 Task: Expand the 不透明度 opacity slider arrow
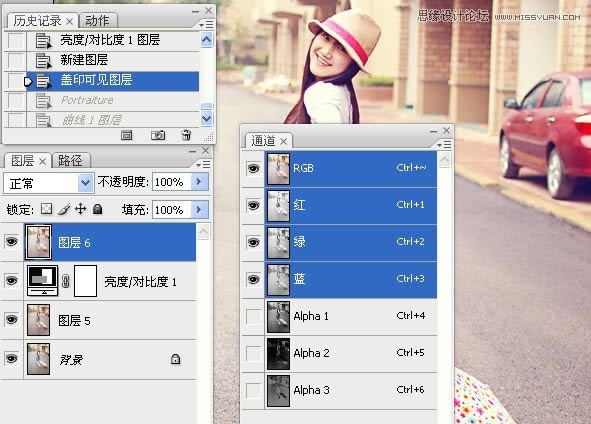click(x=199, y=182)
